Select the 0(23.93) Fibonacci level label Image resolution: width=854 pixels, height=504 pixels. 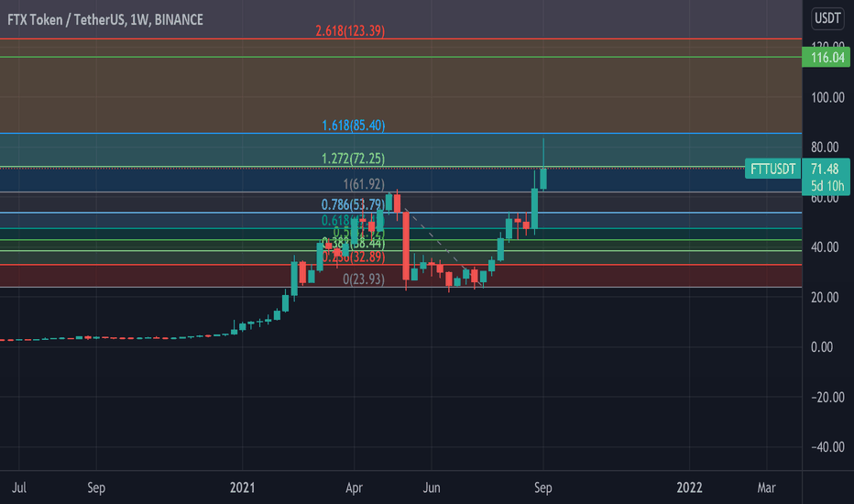pos(364,279)
